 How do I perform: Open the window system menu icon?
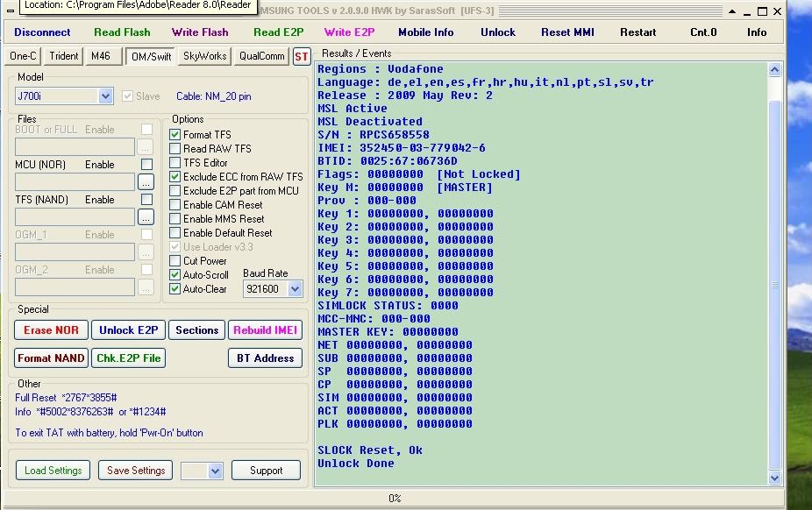tap(11, 11)
